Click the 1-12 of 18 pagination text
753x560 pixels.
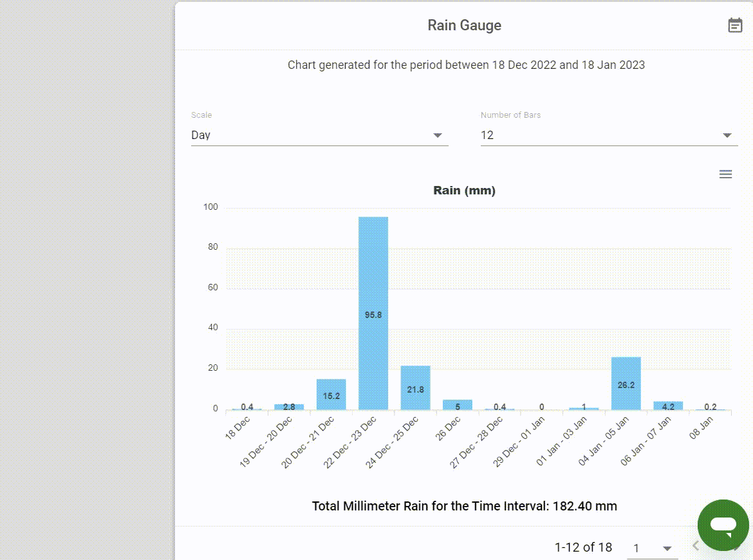click(583, 547)
